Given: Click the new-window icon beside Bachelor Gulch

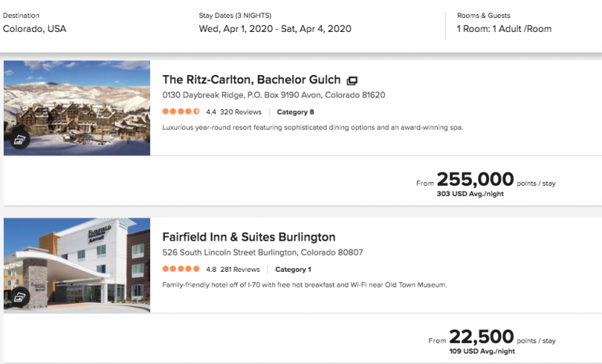Looking at the screenshot, I should (352, 80).
